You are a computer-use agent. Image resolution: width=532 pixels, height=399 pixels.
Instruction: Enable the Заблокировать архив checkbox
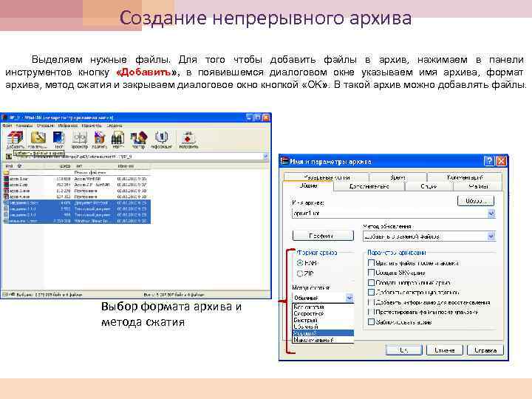coord(371,321)
